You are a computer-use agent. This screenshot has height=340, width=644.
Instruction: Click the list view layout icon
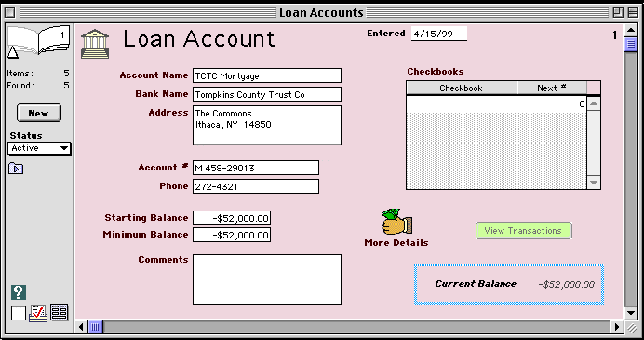(x=60, y=312)
